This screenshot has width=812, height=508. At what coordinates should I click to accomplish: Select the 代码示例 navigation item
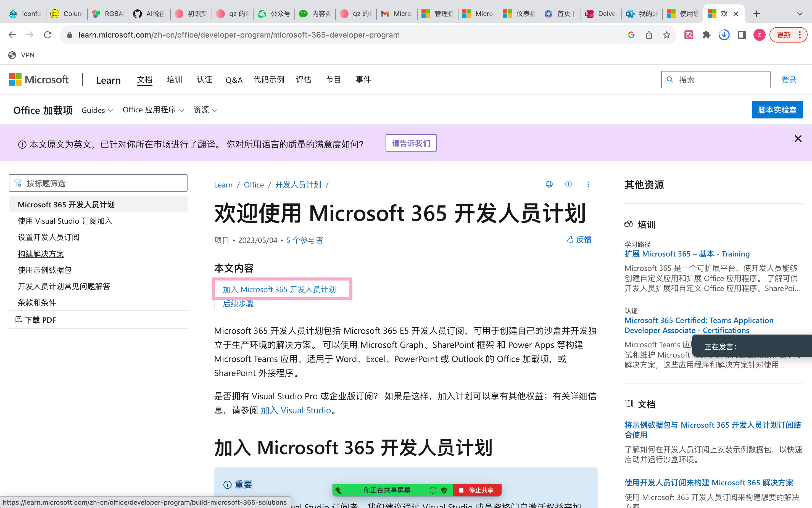[x=269, y=80]
